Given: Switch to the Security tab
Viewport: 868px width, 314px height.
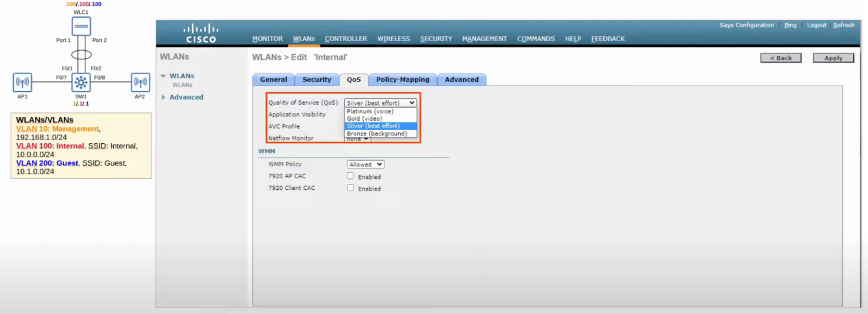Looking at the screenshot, I should (316, 79).
